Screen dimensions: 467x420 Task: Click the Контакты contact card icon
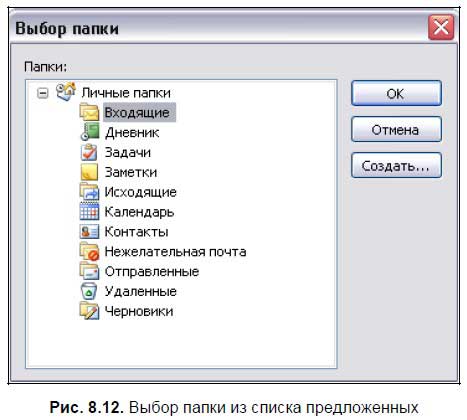pyautogui.click(x=89, y=231)
